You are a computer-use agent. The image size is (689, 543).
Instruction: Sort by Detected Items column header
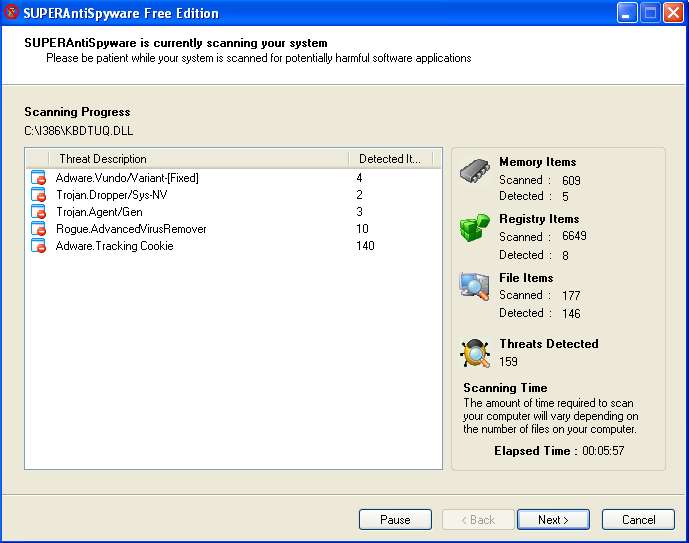tap(391, 159)
